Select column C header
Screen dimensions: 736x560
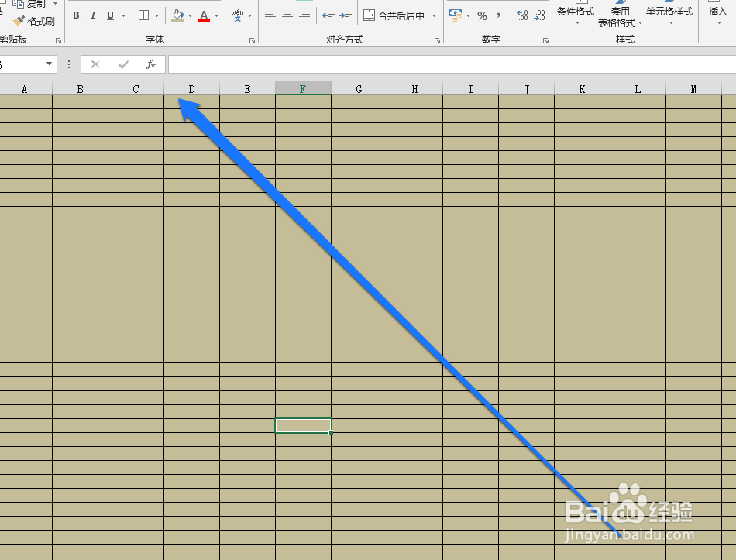136,89
